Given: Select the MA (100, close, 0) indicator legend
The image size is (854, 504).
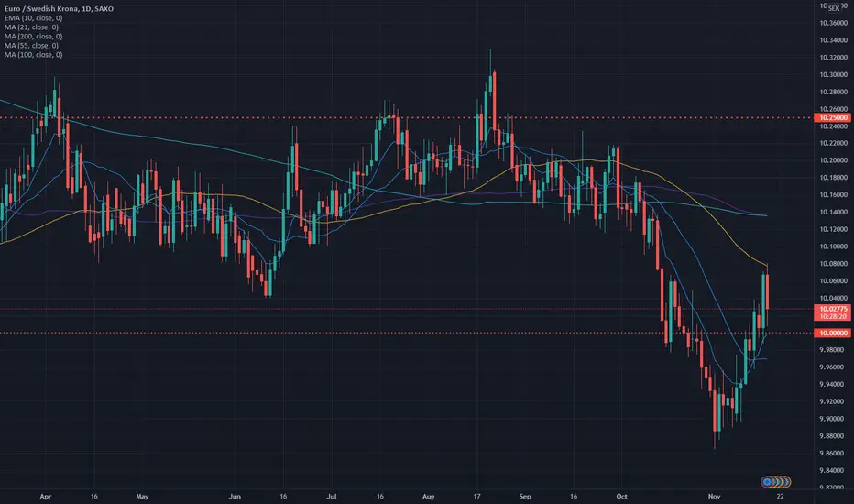Looking at the screenshot, I should click(x=33, y=55).
